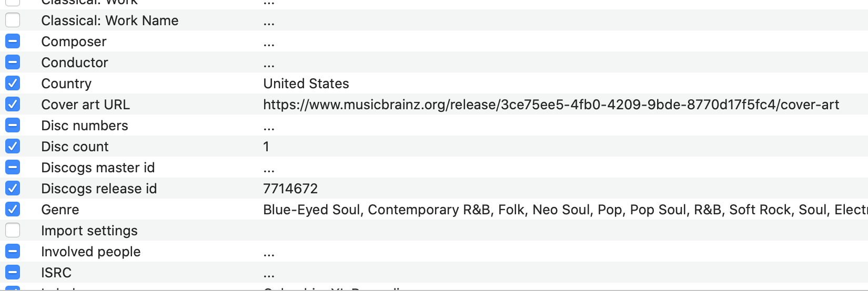Select the Import settings row label
Viewport: 868px width, 291px height.
coord(89,231)
